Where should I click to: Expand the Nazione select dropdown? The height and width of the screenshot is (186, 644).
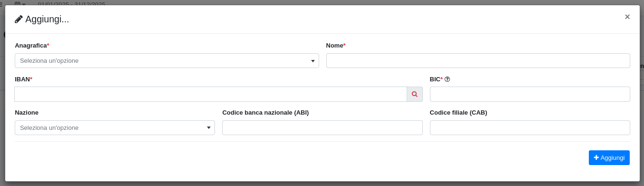tap(115, 127)
